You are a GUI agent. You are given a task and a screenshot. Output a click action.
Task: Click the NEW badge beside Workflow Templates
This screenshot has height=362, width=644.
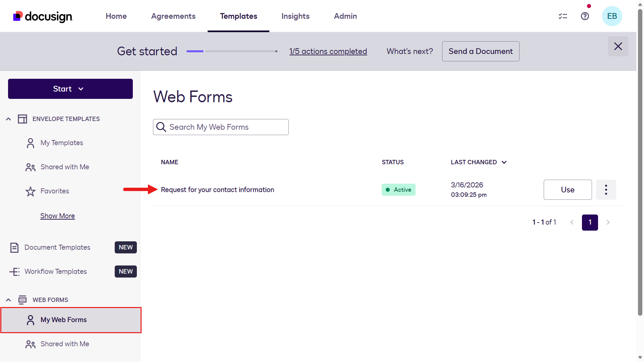[126, 271]
